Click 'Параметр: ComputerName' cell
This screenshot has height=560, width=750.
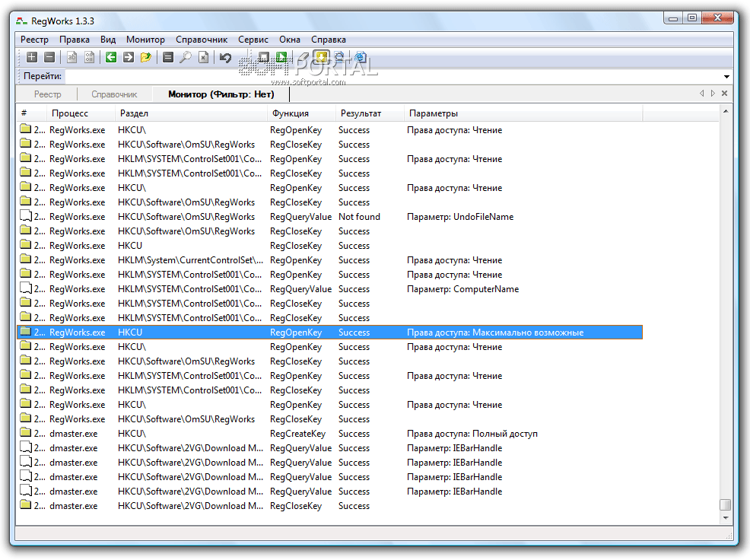(462, 289)
